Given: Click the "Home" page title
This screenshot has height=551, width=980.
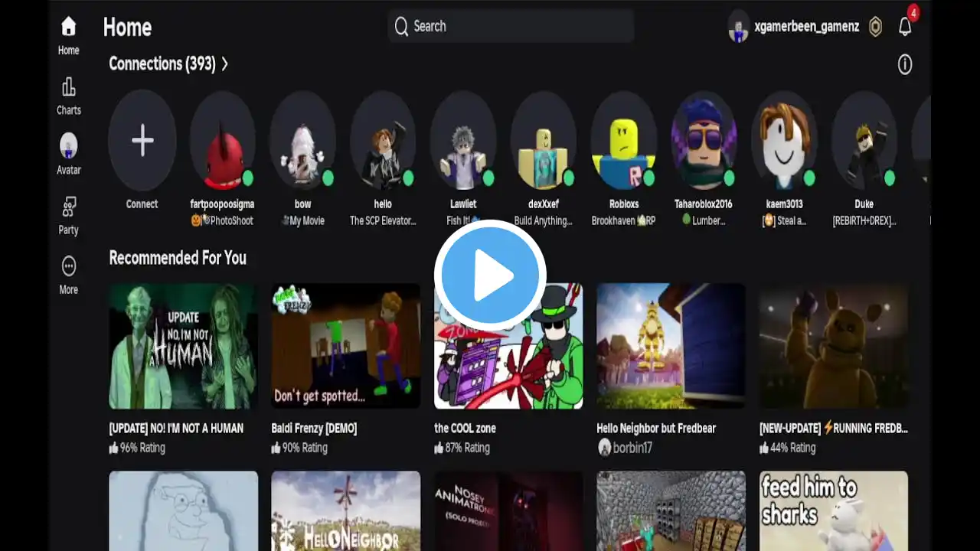Looking at the screenshot, I should pos(127,28).
